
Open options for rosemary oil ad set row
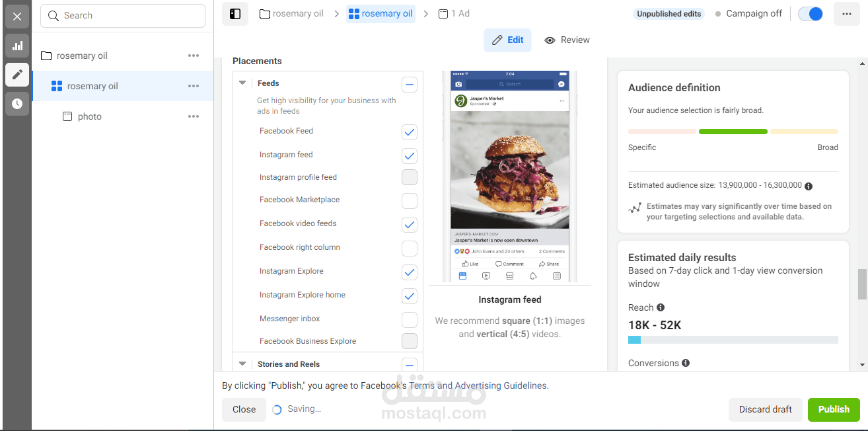(194, 86)
